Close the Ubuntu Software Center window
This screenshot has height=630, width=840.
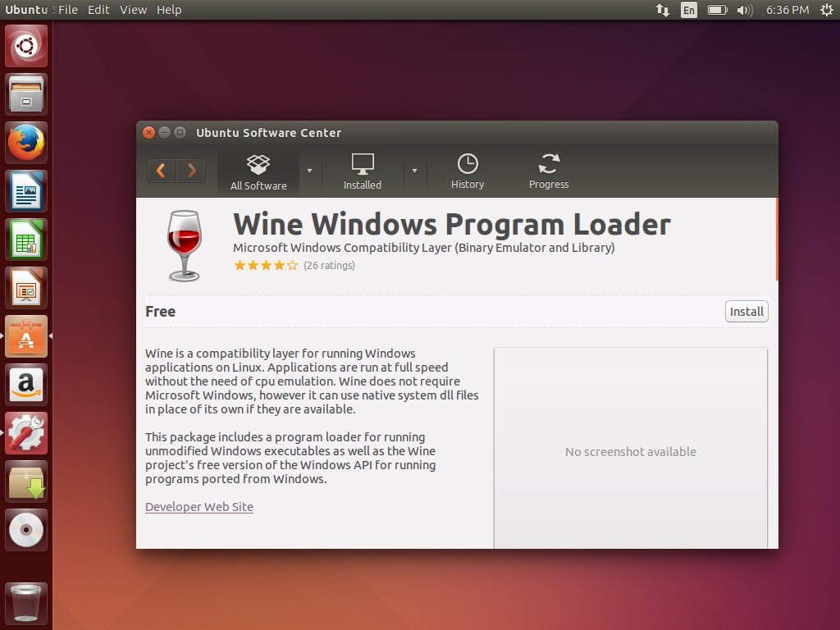tap(149, 132)
